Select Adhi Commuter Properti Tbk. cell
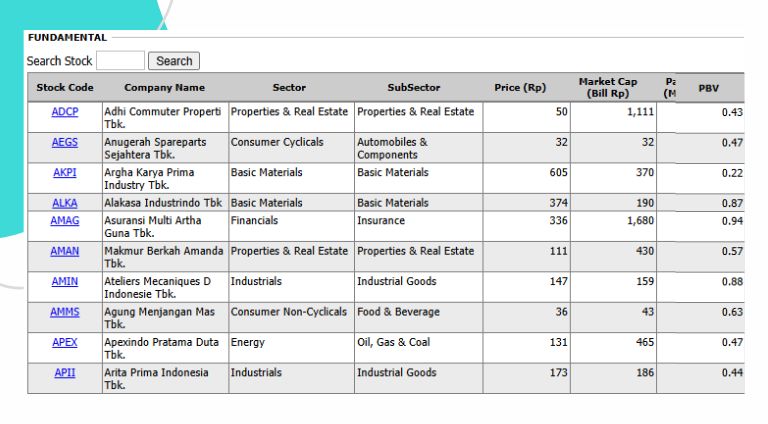 (165, 118)
